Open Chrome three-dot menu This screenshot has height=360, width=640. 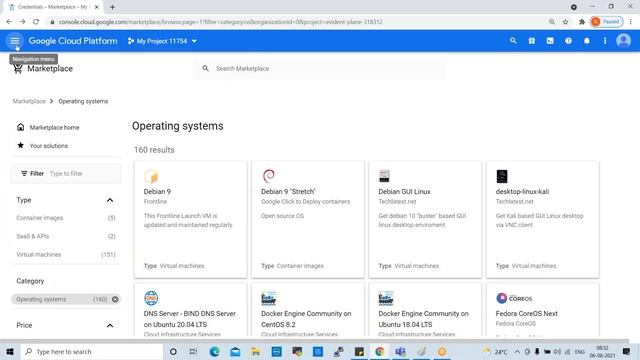tap(631, 22)
